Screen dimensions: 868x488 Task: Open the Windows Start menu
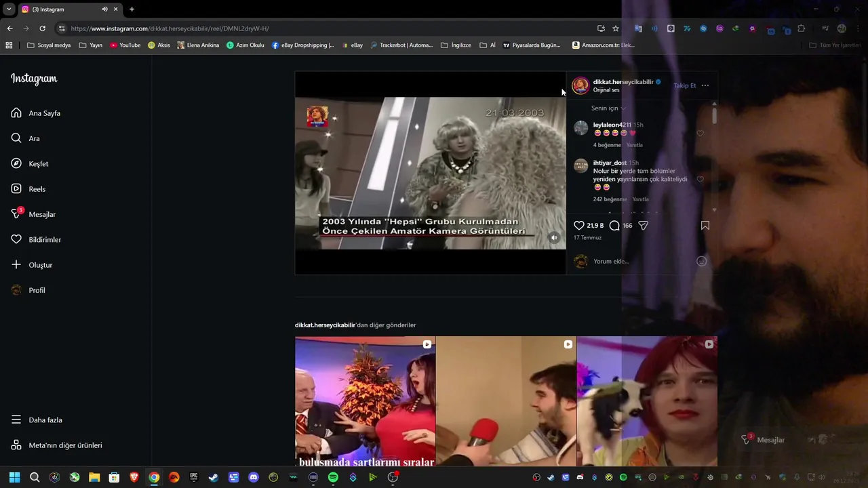(15, 477)
